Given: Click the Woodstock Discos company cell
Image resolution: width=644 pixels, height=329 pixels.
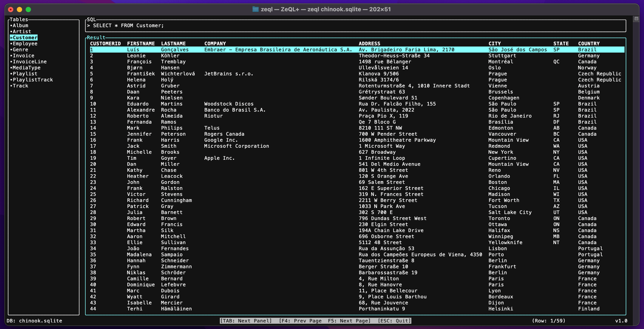Looking at the screenshot, I should click(229, 104).
